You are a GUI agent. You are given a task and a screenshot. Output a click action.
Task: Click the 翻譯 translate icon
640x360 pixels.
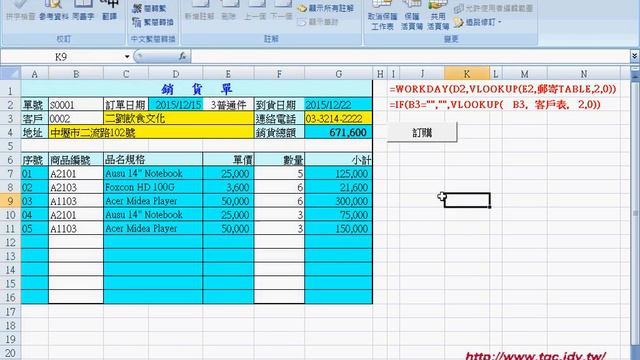tap(109, 11)
